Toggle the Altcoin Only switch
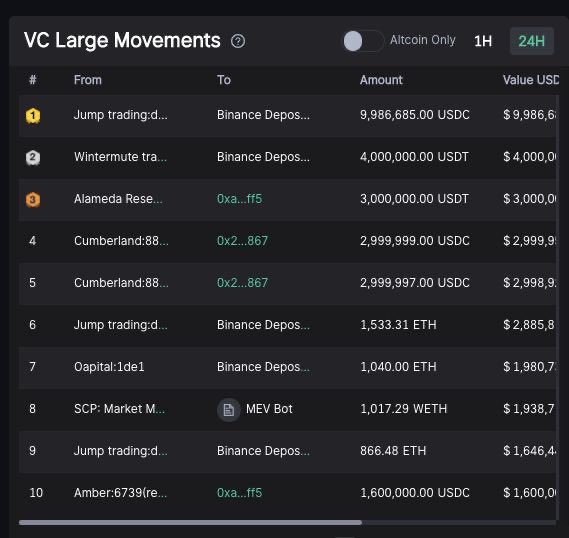Viewport: 569px width, 538px height. (363, 41)
